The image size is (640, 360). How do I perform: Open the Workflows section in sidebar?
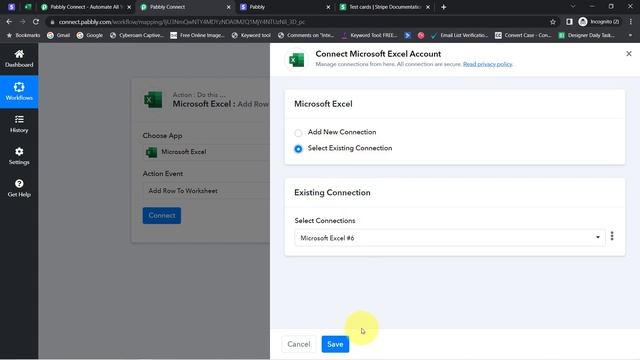pos(19,91)
